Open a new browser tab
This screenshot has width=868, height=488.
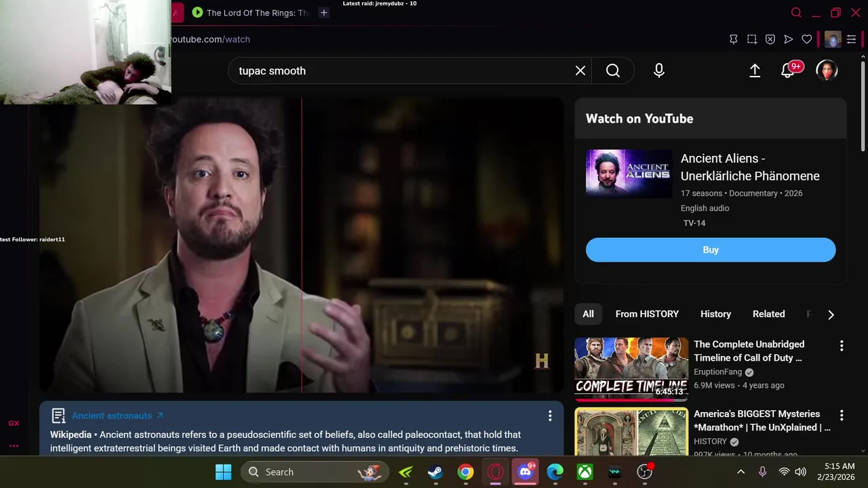pyautogui.click(x=324, y=12)
